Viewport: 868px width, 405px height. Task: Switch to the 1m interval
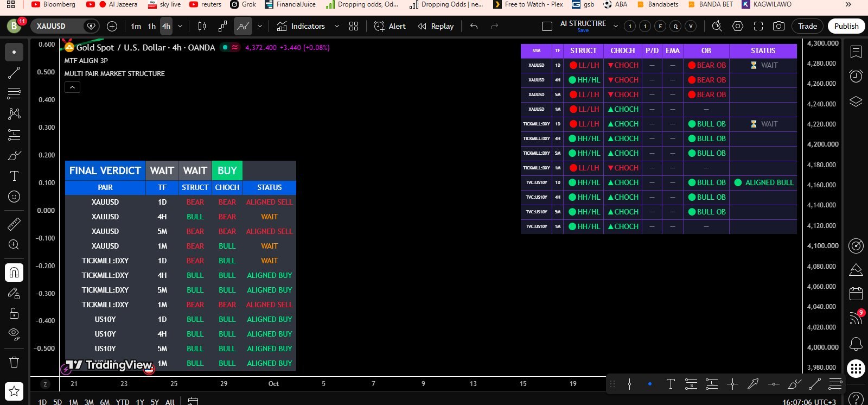tap(136, 26)
